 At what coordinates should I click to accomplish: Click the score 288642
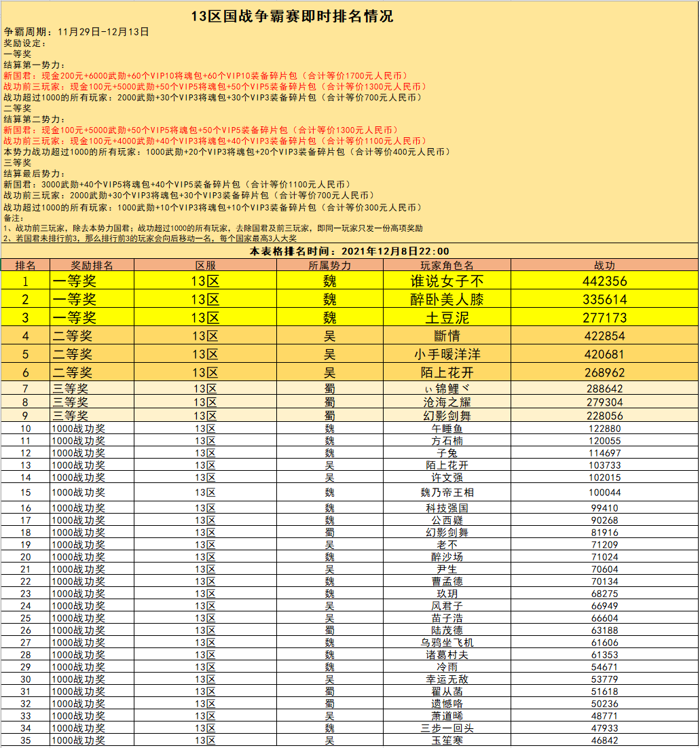605,389
